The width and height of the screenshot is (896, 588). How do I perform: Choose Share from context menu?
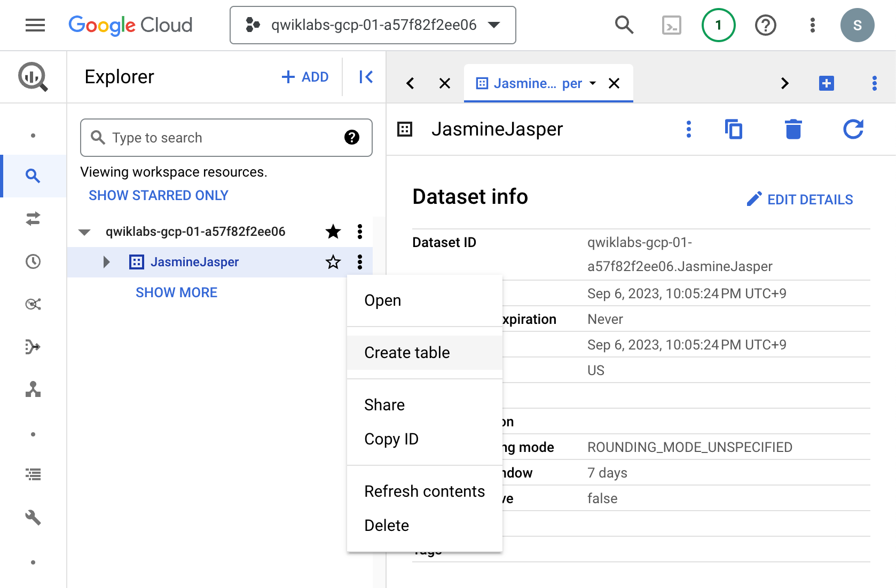(425, 405)
